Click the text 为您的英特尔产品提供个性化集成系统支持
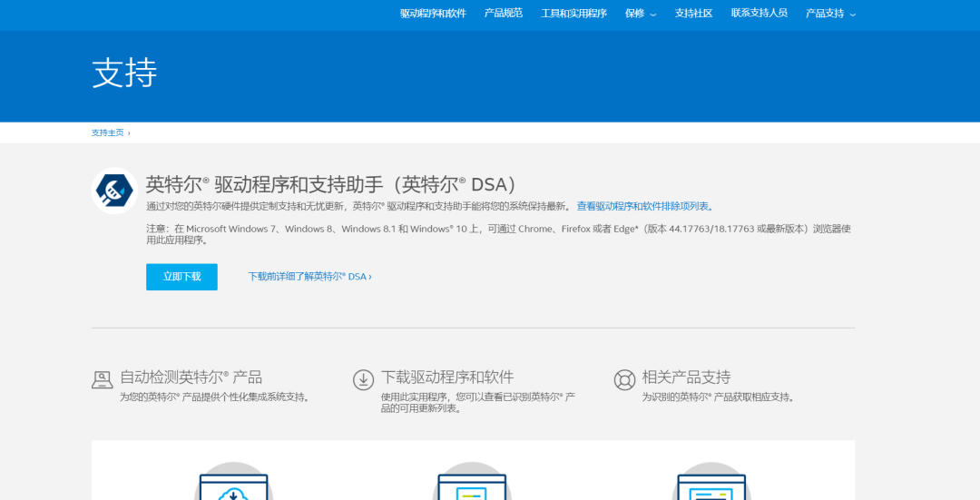Image resolution: width=980 pixels, height=500 pixels. coord(215,397)
